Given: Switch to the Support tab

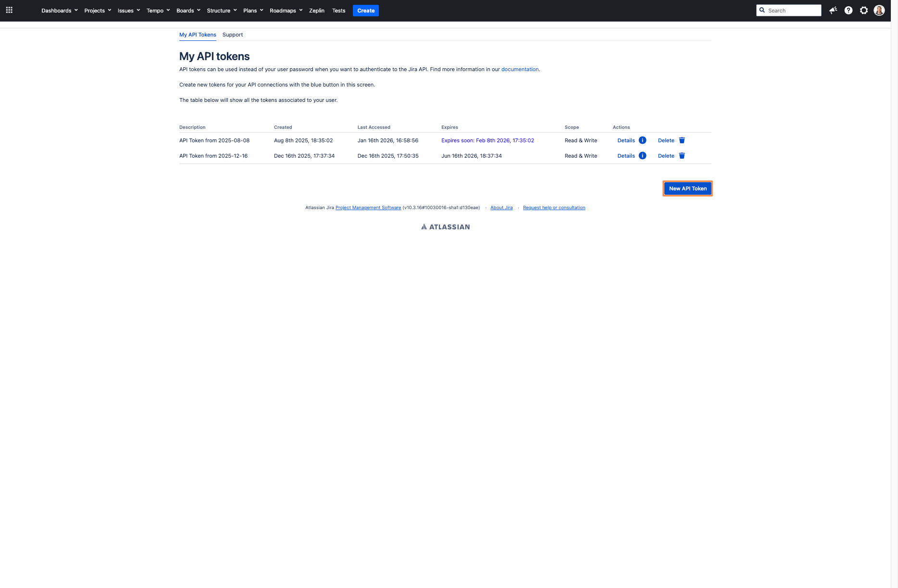Looking at the screenshot, I should pos(233,35).
